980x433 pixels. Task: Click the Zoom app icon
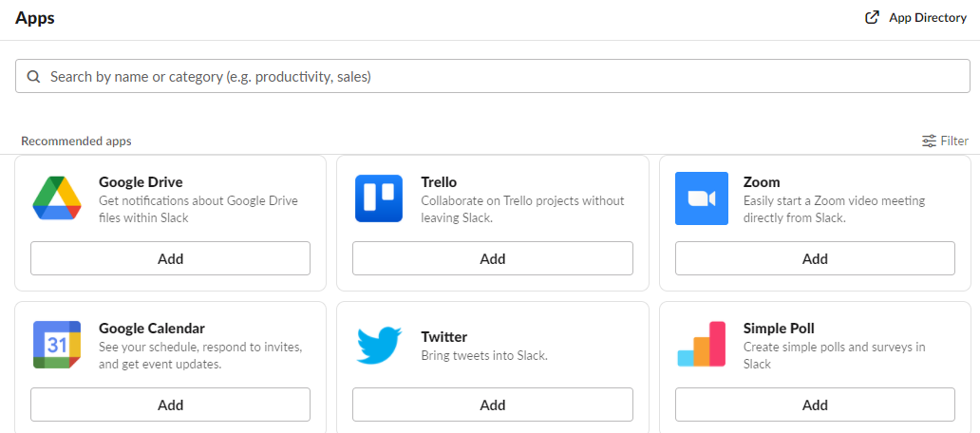tap(702, 198)
